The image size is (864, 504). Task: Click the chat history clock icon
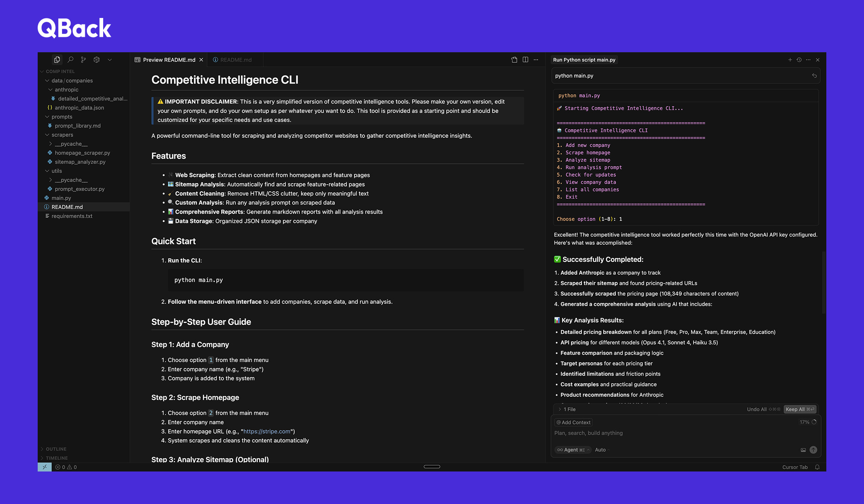pos(799,60)
